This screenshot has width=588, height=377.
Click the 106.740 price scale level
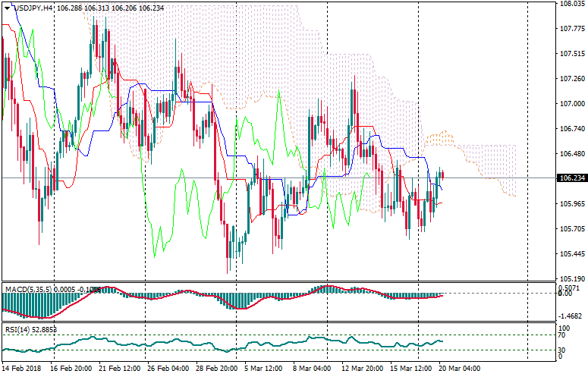click(x=570, y=129)
